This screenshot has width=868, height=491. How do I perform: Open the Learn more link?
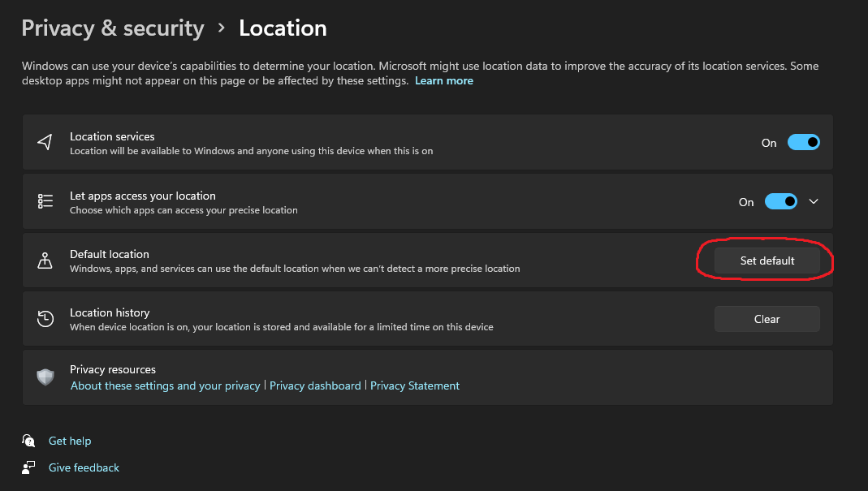[444, 81]
